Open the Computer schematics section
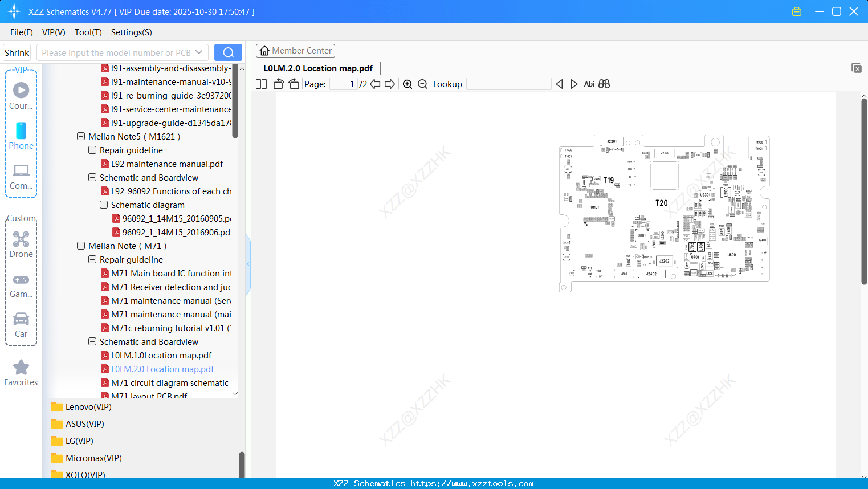This screenshot has height=489, width=868. pyautogui.click(x=21, y=170)
